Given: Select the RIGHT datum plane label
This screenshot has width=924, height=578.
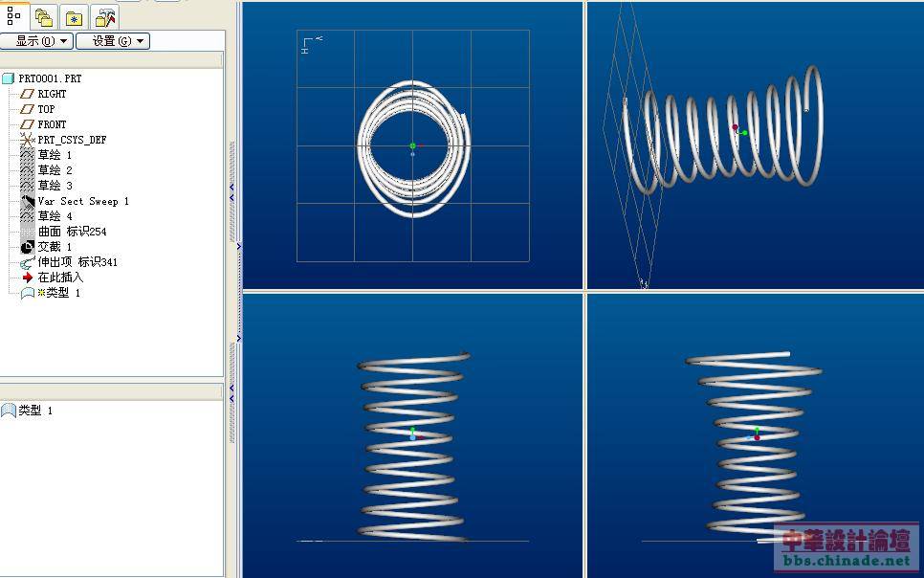Looking at the screenshot, I should click(x=52, y=94).
